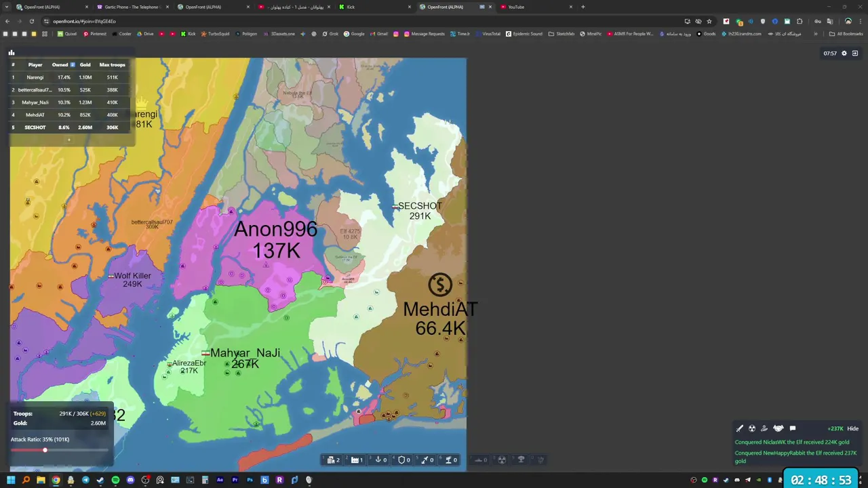Open the game settings gear
Viewport: 868px width, 488px height.
click(844, 53)
